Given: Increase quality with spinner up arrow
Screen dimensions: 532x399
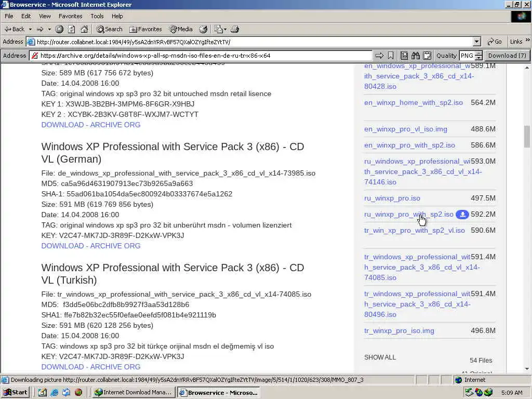Looking at the screenshot, I should point(478,54).
